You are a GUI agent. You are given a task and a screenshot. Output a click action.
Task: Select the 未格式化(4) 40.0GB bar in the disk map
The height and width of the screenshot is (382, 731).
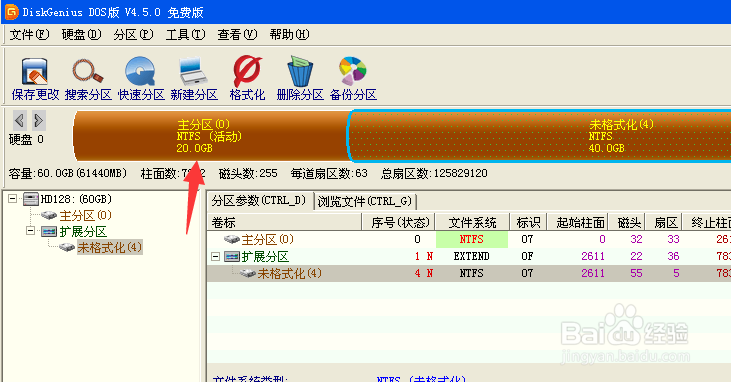pos(539,136)
